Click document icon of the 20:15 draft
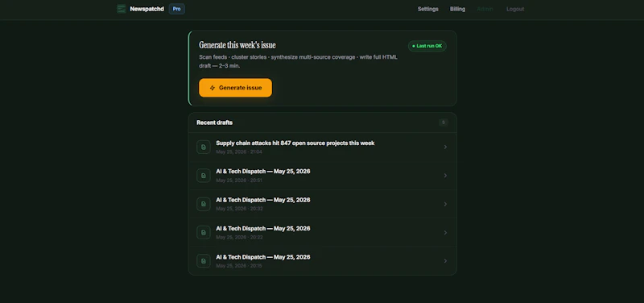This screenshot has height=303, width=644. click(204, 261)
